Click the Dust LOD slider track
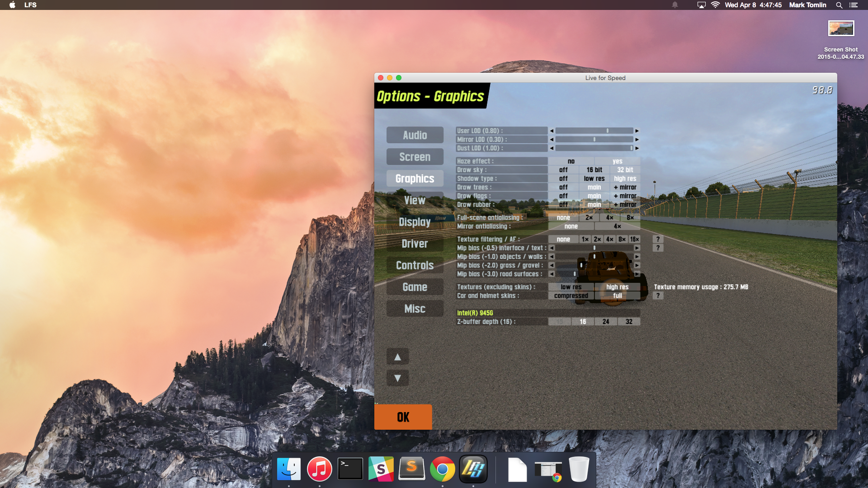 tap(594, 148)
